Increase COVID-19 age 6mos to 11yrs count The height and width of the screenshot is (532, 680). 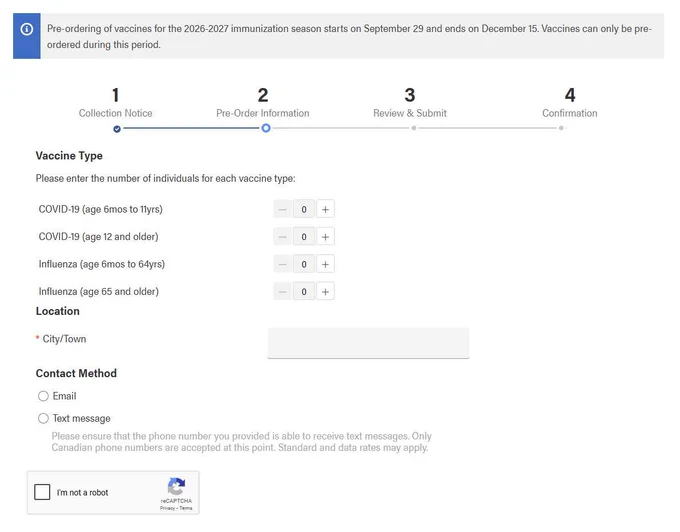coord(325,209)
